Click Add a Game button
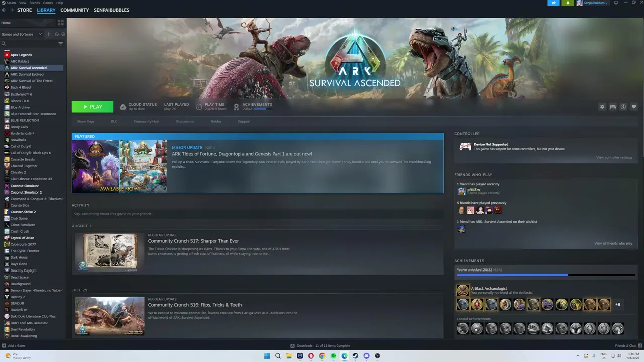644x362 pixels. pos(14,346)
